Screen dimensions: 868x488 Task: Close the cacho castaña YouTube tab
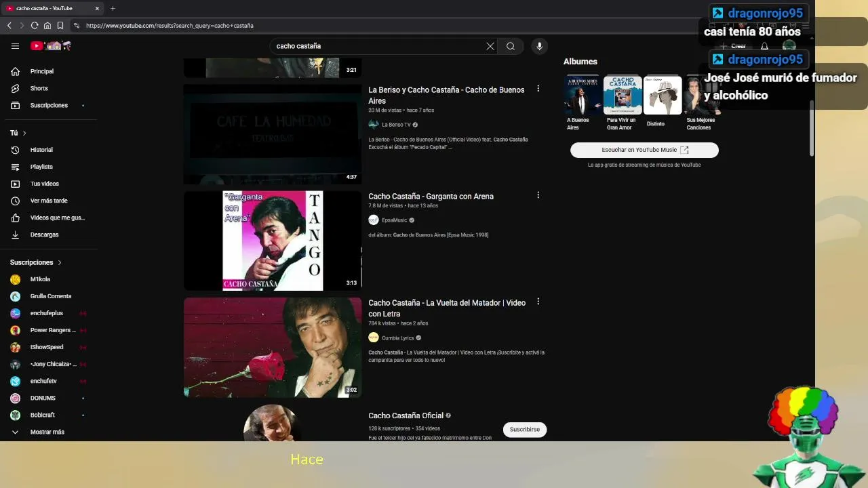(x=97, y=8)
